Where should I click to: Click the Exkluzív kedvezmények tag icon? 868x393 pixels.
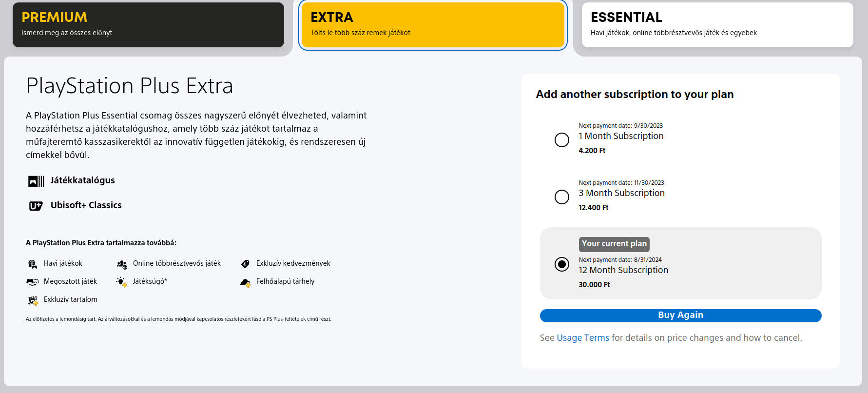pyautogui.click(x=245, y=264)
